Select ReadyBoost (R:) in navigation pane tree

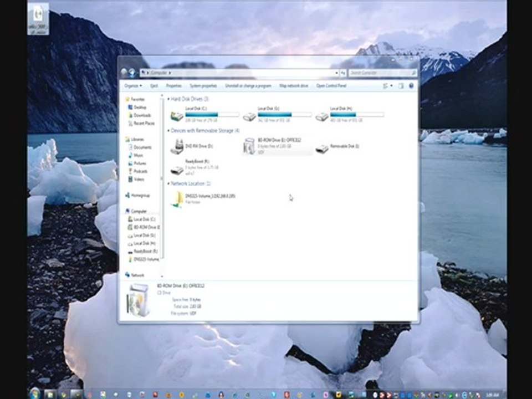coord(143,252)
